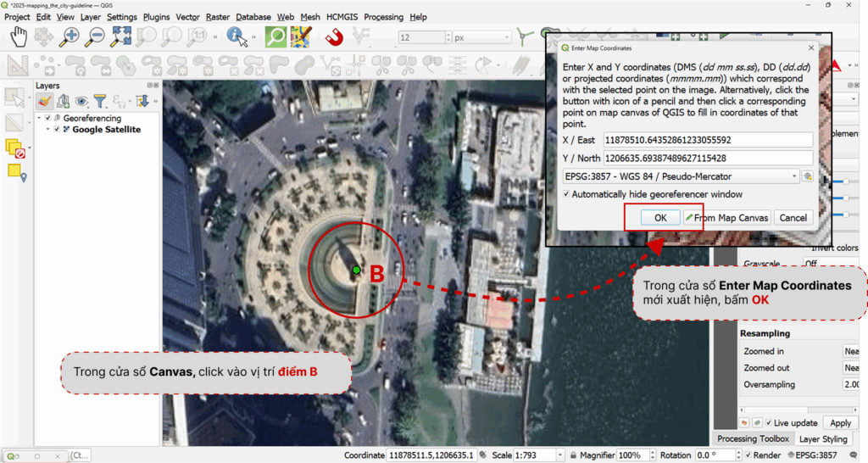The image size is (868, 463).
Task: Open the map pencil plugin icon
Action: point(302,37)
